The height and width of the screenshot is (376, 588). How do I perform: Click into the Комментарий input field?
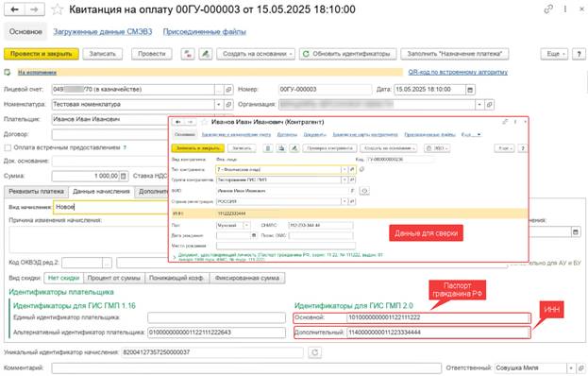click(246, 368)
